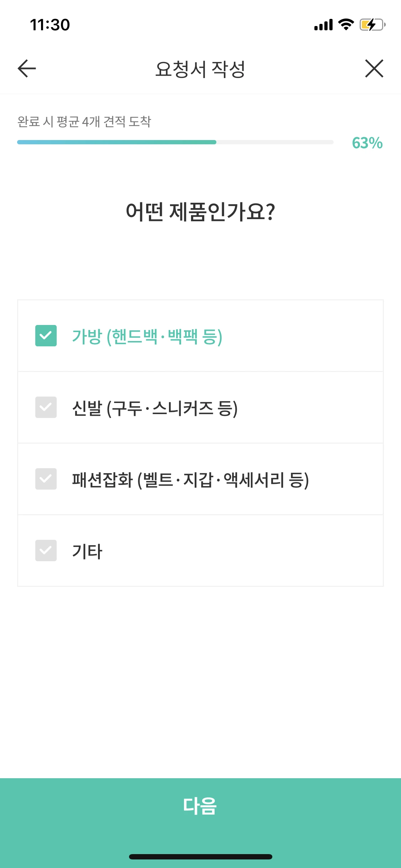Click the progress bar near its midpoint
This screenshot has width=401, height=868.
(x=175, y=142)
